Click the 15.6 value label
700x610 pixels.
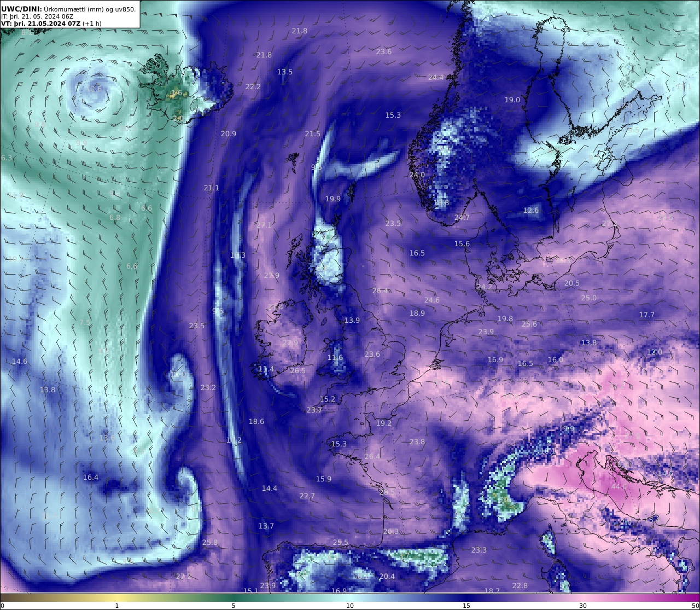(462, 244)
